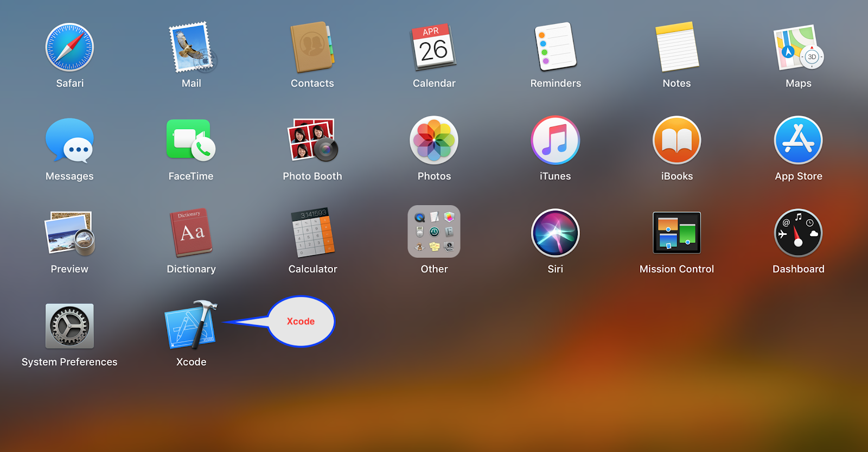This screenshot has width=868, height=452.
Task: Expand the Other apps folder
Action: (434, 232)
